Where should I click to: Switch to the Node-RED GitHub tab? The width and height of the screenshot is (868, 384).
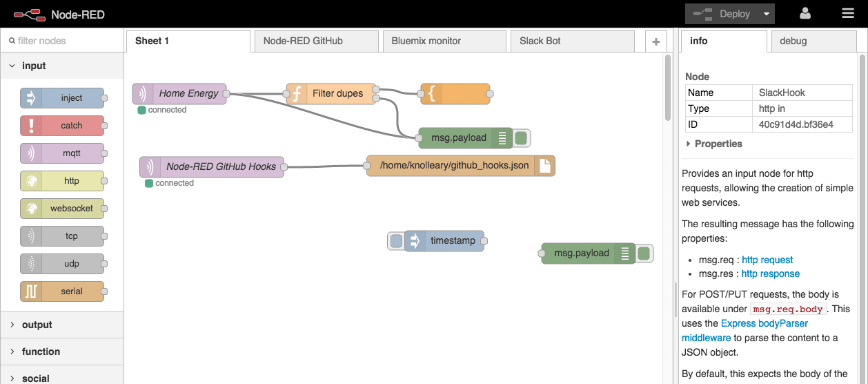click(x=317, y=41)
